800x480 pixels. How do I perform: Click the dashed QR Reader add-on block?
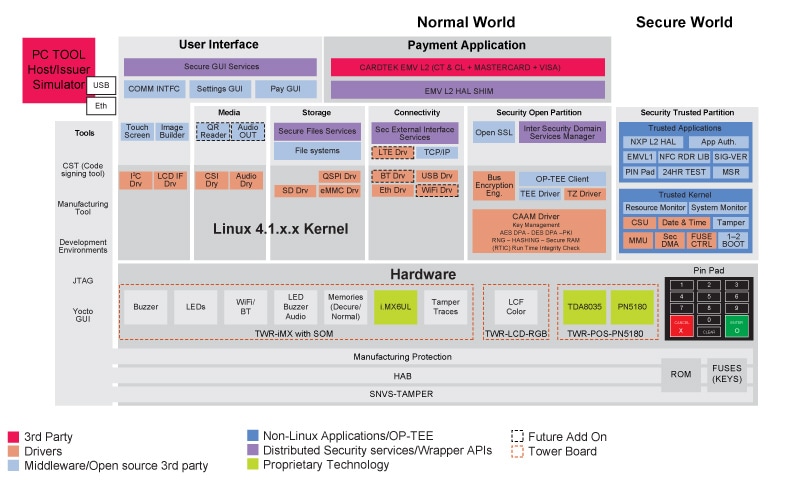pos(212,131)
